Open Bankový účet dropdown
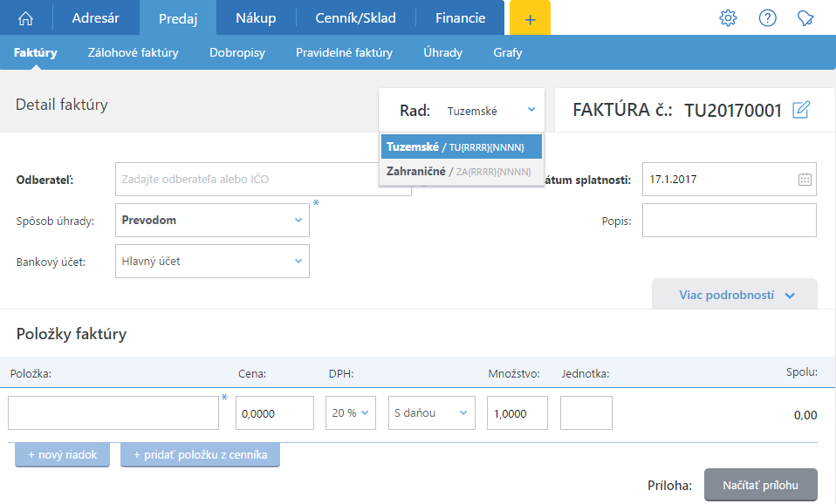Image resolution: width=836 pixels, height=504 pixels. point(212,261)
